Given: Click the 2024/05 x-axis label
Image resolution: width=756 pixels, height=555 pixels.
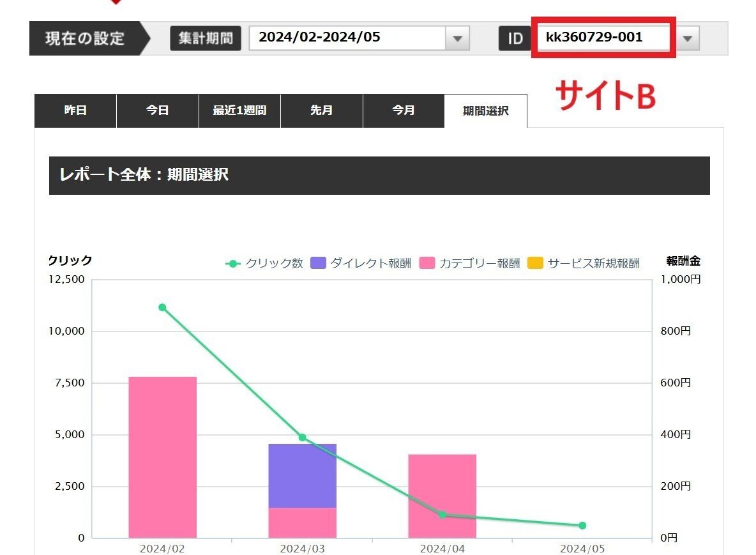Looking at the screenshot, I should [582, 548].
